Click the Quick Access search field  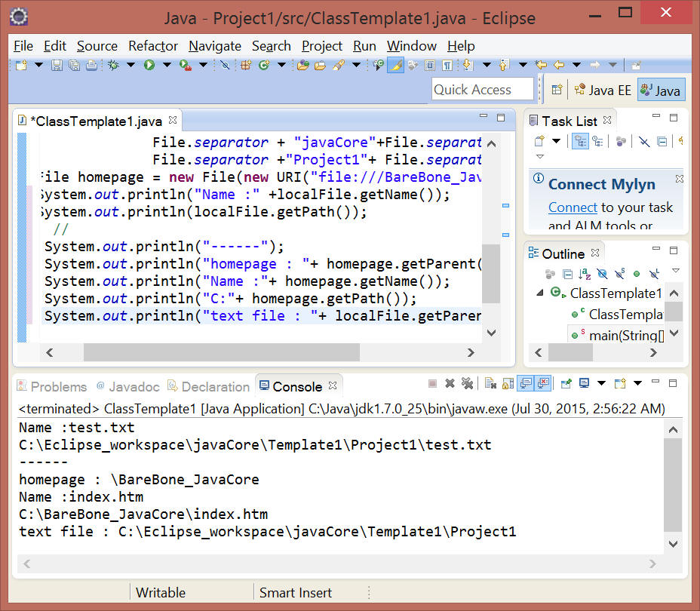pyautogui.click(x=483, y=90)
